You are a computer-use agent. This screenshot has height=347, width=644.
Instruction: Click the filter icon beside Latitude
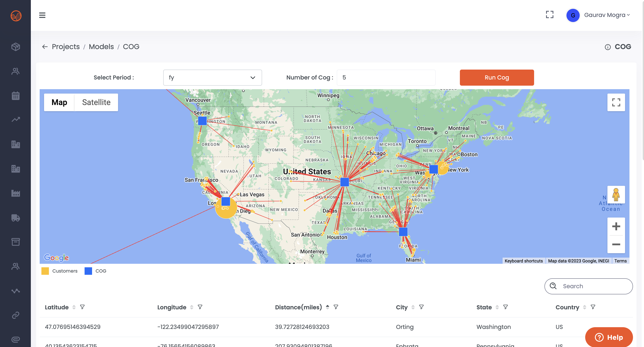click(82, 307)
